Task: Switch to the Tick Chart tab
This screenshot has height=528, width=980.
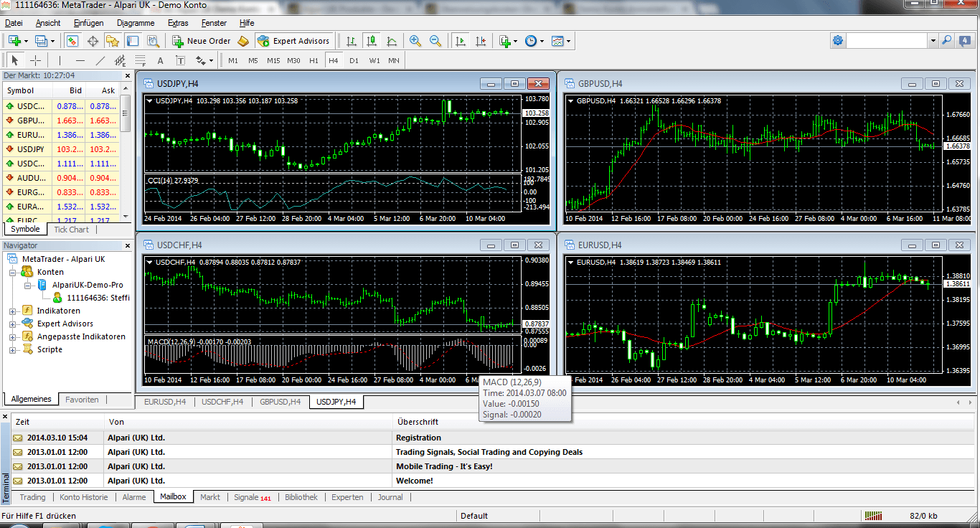Action: [x=71, y=230]
